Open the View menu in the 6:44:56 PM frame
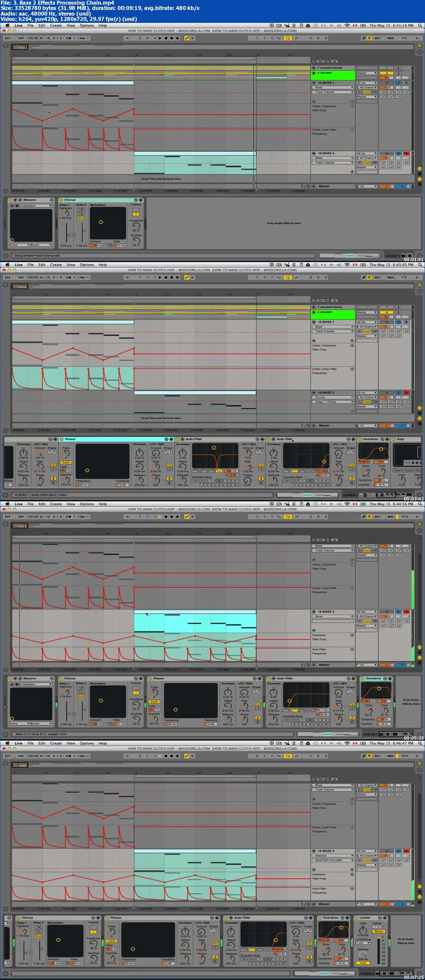The image size is (425, 980). coord(71,504)
